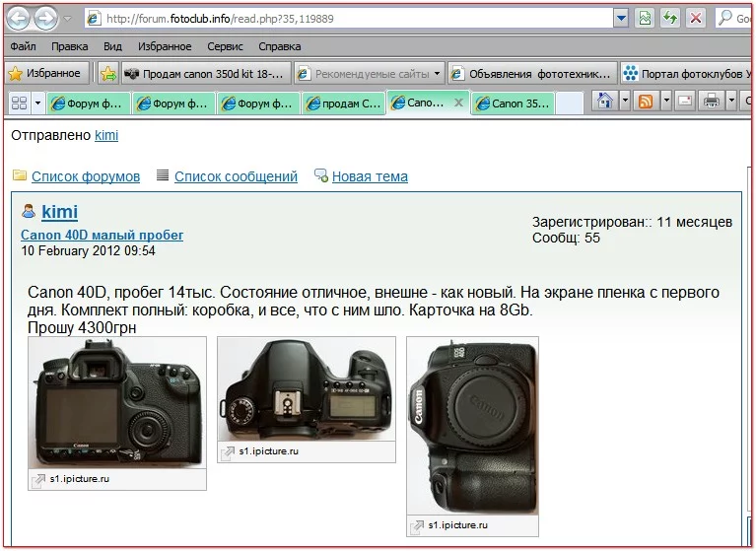Screen dimensions: 756x551
Task: Click kimi link after Отправлено
Action: click(106, 135)
